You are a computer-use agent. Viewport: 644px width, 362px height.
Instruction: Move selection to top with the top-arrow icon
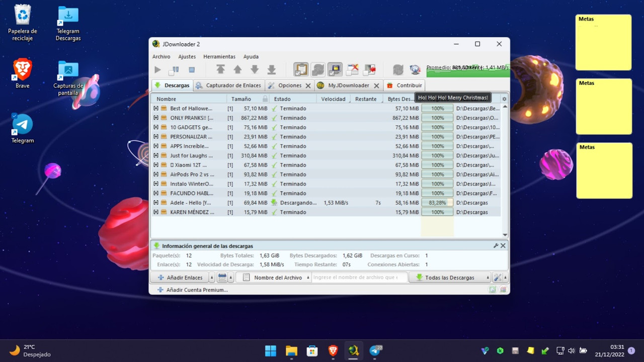click(220, 70)
